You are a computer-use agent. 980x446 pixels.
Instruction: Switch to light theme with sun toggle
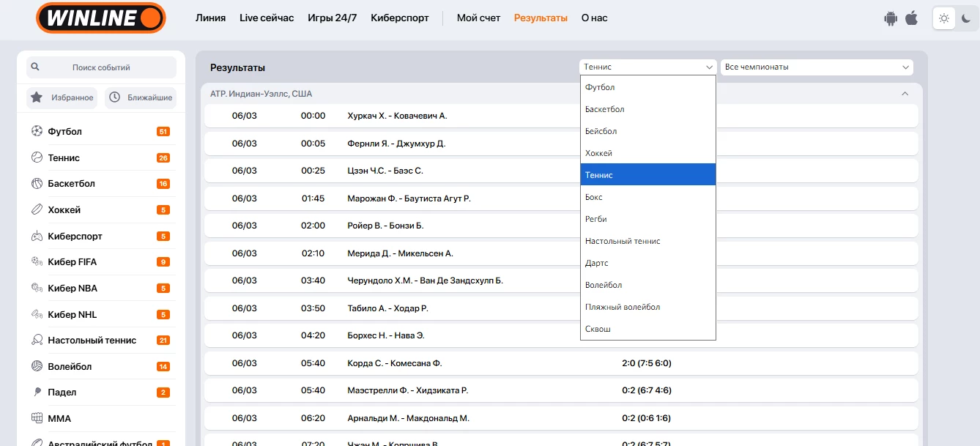944,18
